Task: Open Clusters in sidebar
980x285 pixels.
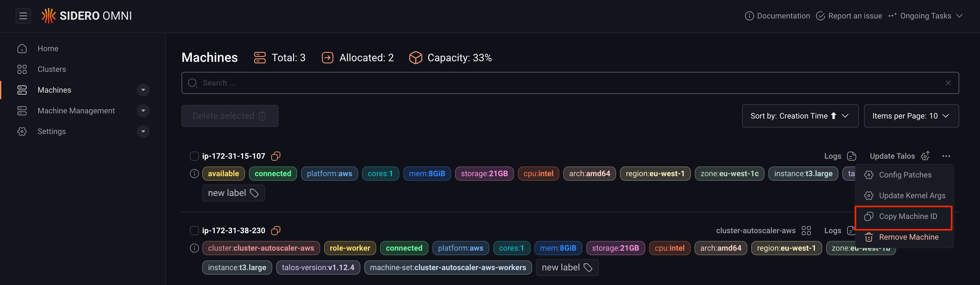Action: (52, 69)
